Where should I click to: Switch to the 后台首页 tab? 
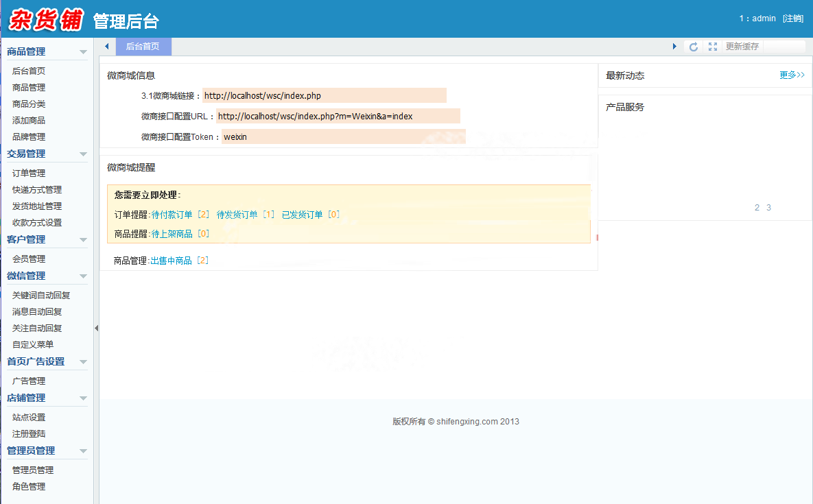143,47
